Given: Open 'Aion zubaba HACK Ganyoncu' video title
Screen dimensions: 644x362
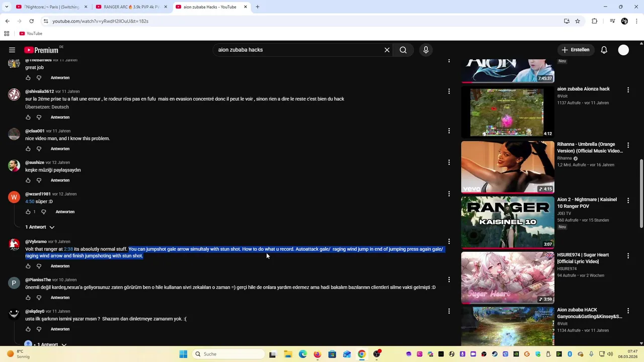Looking at the screenshot, I should [x=590, y=313].
